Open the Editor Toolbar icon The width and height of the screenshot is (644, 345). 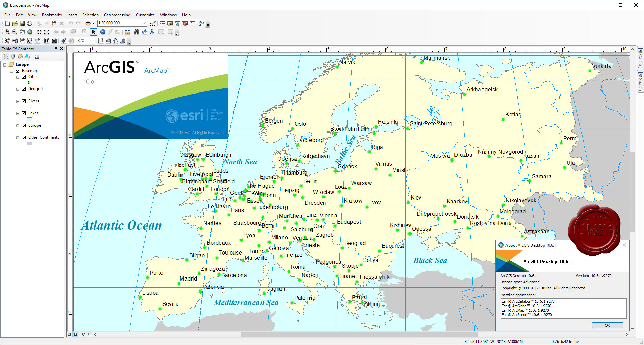coord(153,23)
